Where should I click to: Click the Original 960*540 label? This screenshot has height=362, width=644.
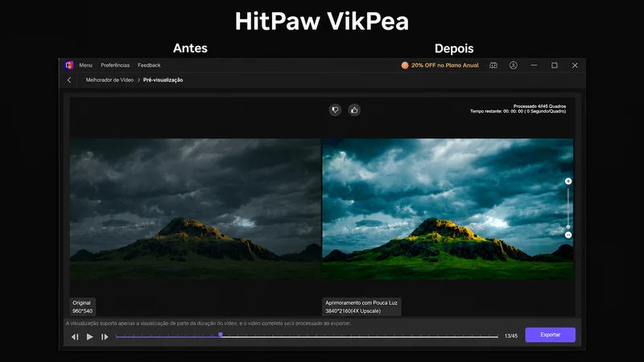(x=83, y=307)
